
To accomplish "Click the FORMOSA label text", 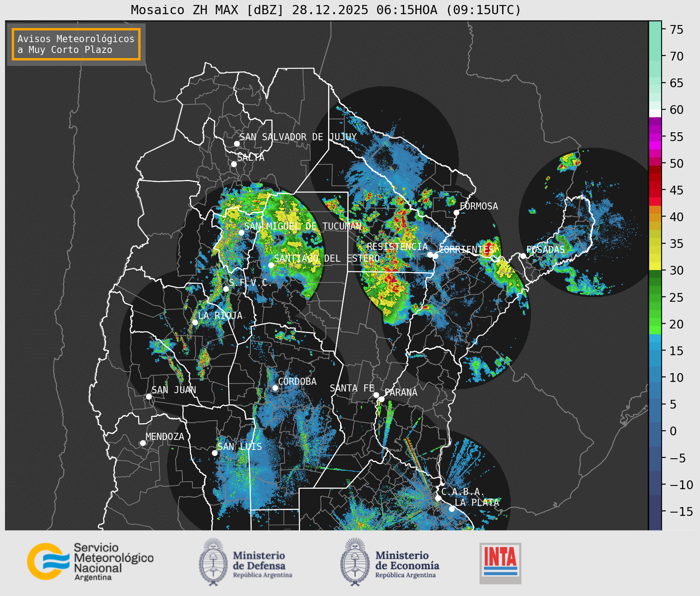I will pyautogui.click(x=479, y=206).
